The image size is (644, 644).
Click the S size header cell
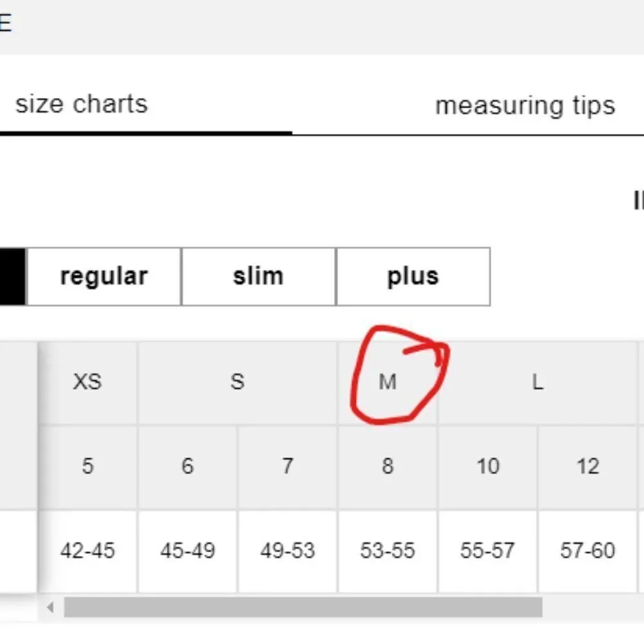(x=238, y=382)
